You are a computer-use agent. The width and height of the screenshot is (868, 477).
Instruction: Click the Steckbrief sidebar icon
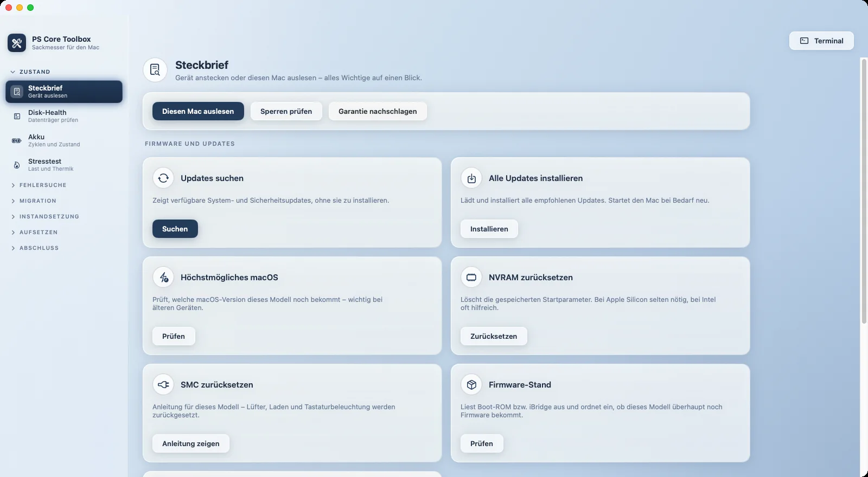[17, 92]
